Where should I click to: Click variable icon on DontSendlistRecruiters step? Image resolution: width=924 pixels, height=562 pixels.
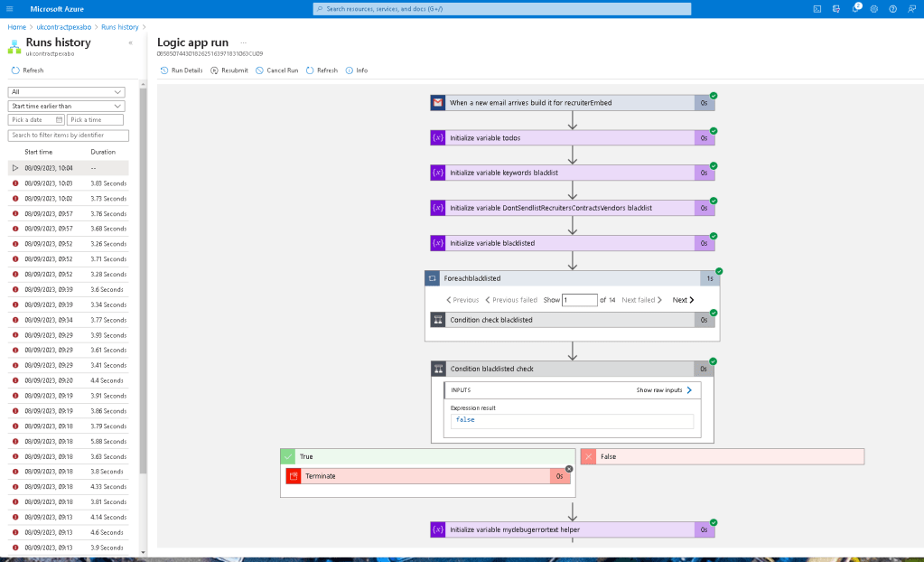438,208
